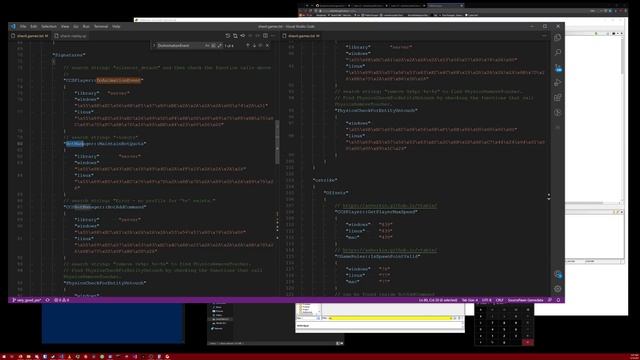Image resolution: width=640 pixels, height=360 pixels.
Task: Click "PhysicsCheckForEntityUntouch" in right editor
Action: [376, 110]
